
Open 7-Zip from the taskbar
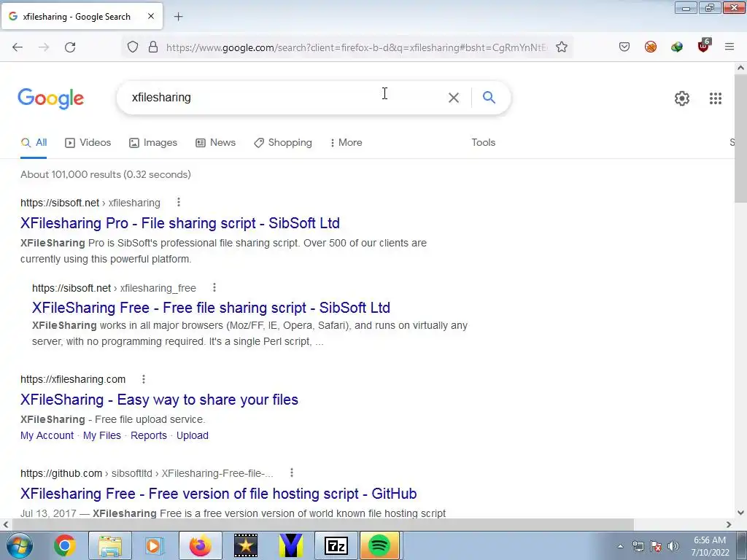336,545
